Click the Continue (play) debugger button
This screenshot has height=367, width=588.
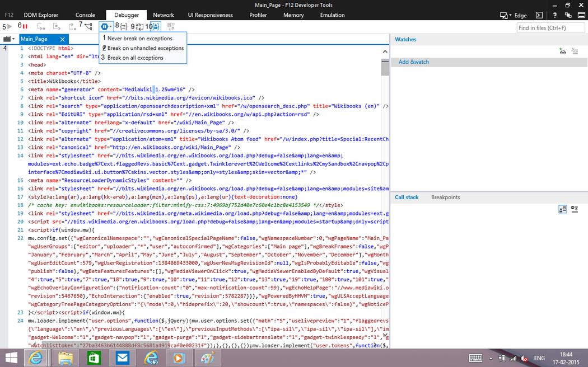point(10,26)
